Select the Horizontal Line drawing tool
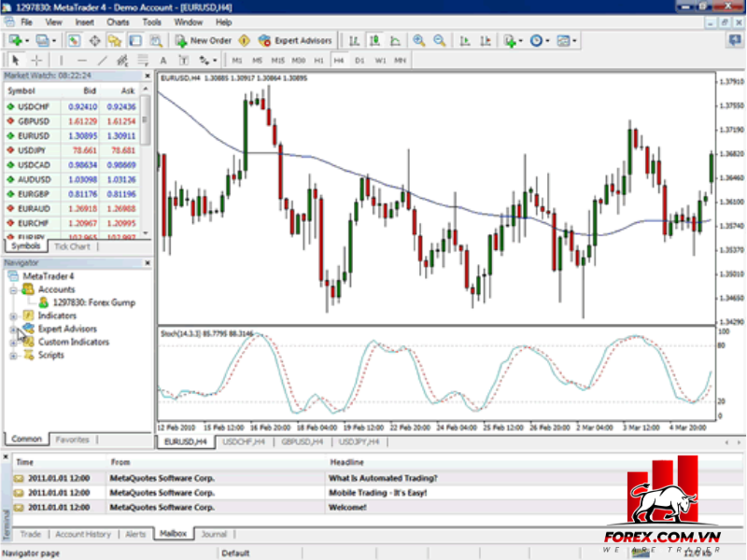 82,60
